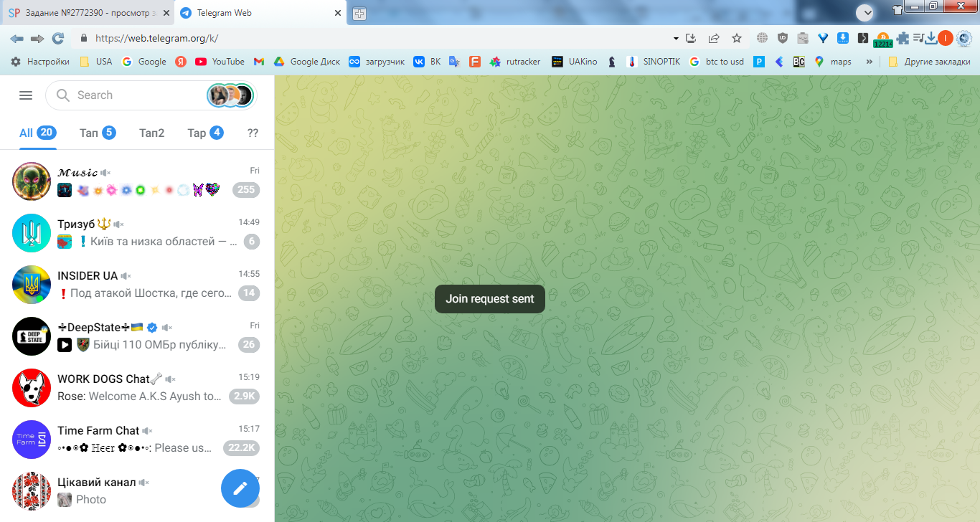
Task: Open a new browser tab
Action: [x=359, y=14]
